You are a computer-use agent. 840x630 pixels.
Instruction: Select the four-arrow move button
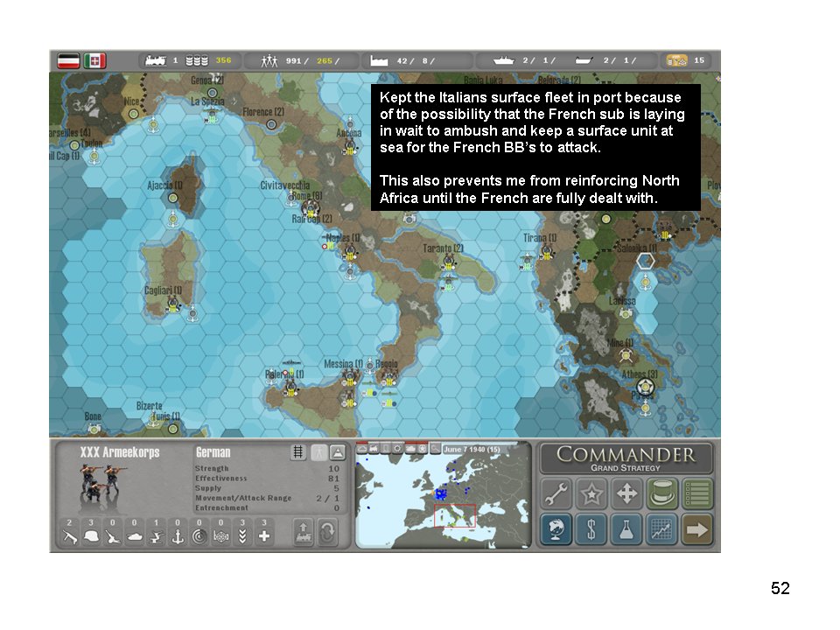[626, 494]
